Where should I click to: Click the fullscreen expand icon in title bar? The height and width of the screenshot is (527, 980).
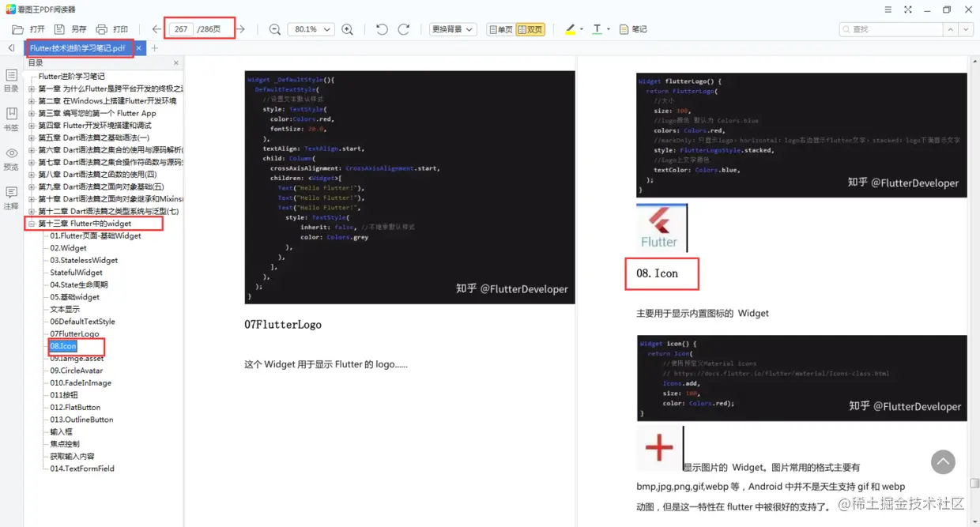[907, 9]
